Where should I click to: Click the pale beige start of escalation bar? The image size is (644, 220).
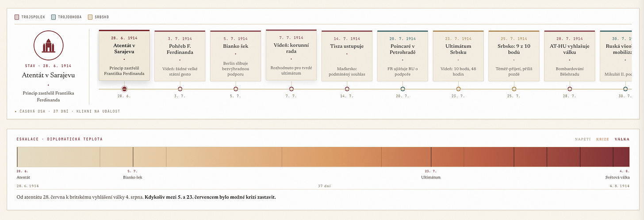(x=58, y=157)
